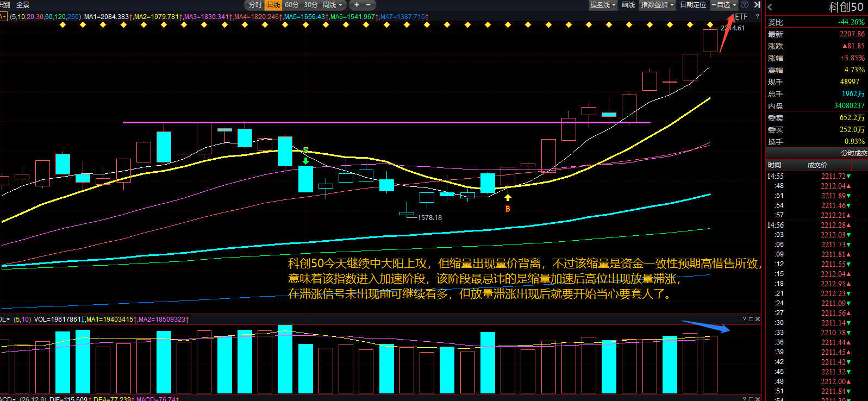Click the 委买 252.0万 row
The width and height of the screenshot is (868, 401).
[816, 130]
